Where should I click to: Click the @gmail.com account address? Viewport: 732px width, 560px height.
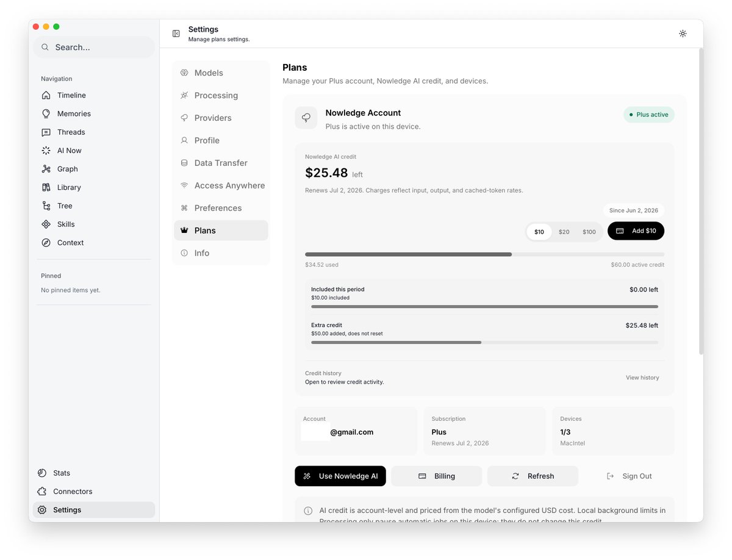[x=351, y=432]
